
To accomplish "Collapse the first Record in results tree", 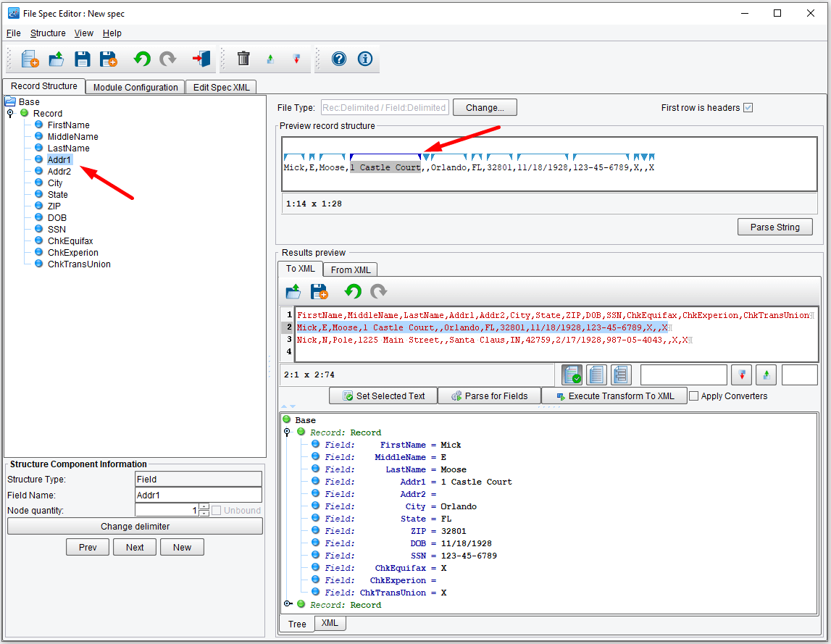I will pos(287,432).
